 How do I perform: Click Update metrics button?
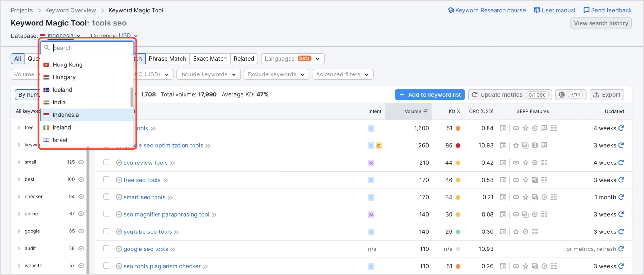(510, 95)
